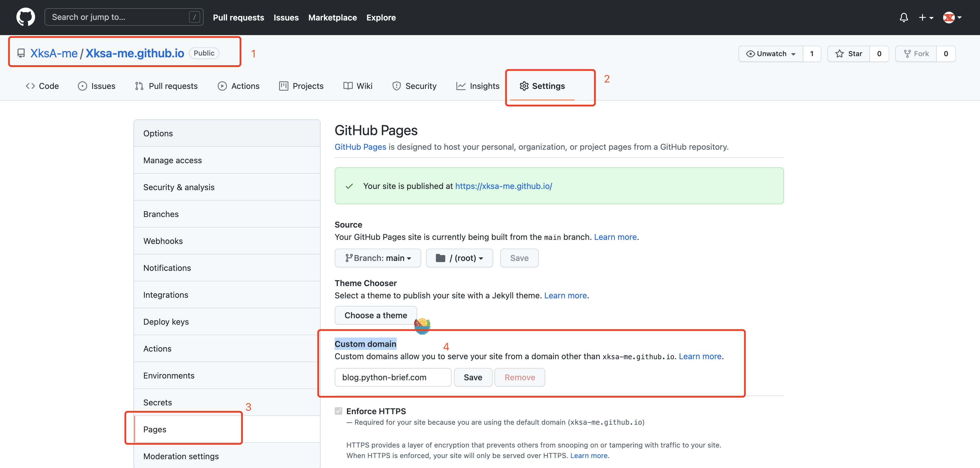Click the repository book icon

coord(21,53)
